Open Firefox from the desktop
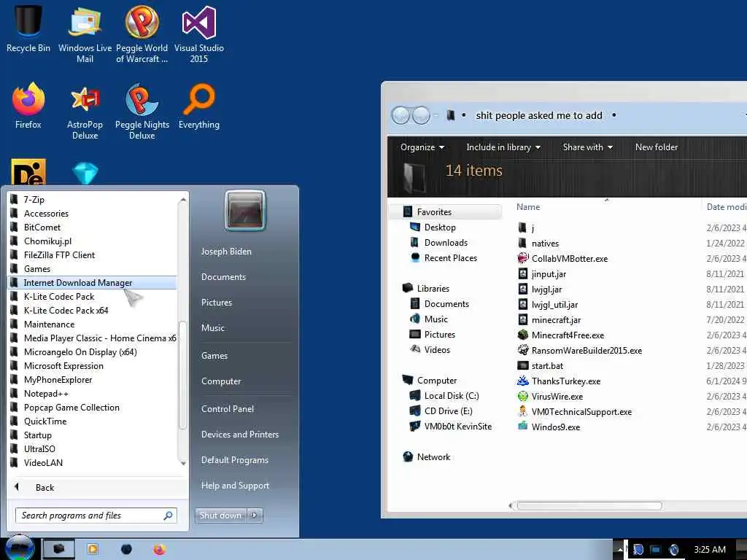 click(x=28, y=106)
